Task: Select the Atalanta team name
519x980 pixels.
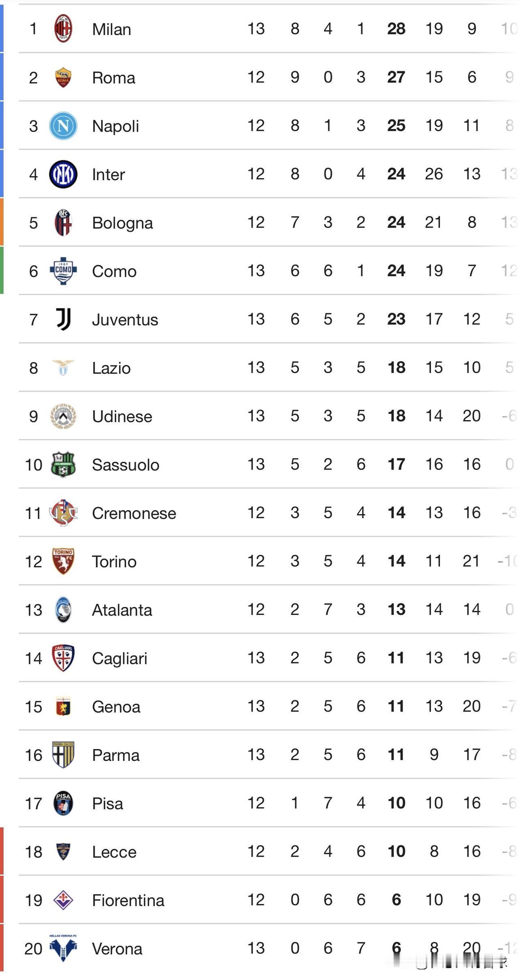Action: pyautogui.click(x=122, y=610)
